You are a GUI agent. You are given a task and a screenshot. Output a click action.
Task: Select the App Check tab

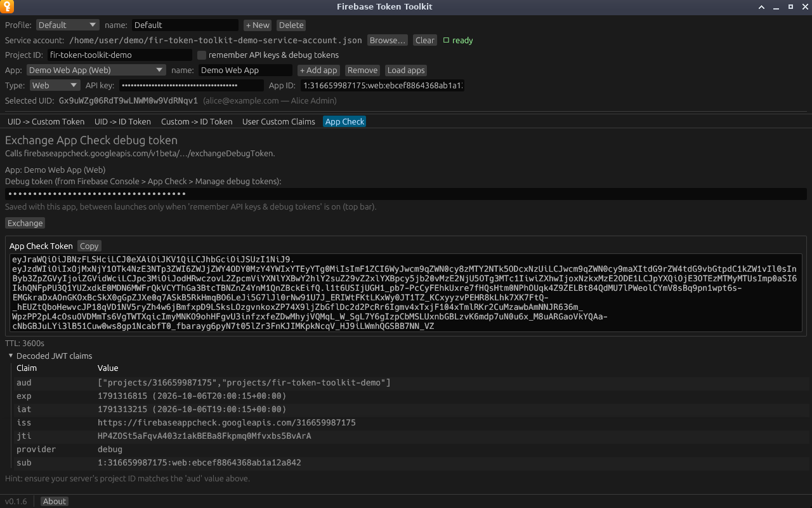tap(344, 122)
